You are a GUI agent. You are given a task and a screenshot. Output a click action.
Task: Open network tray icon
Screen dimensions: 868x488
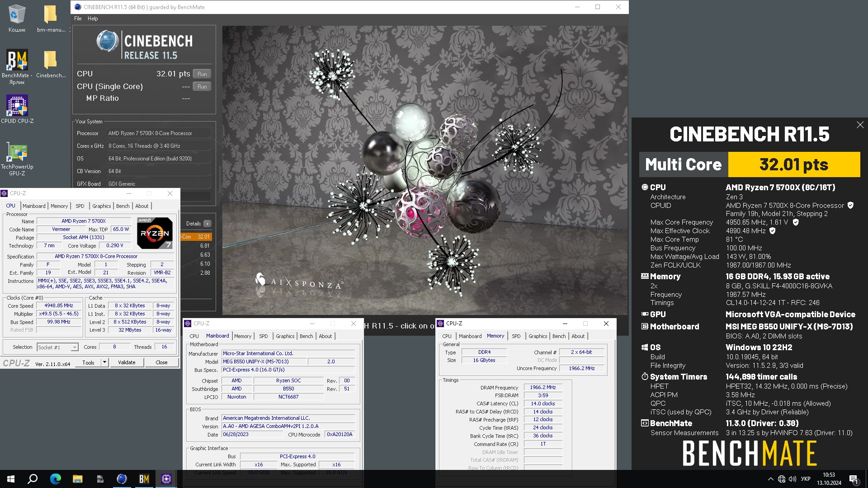pos(782,479)
